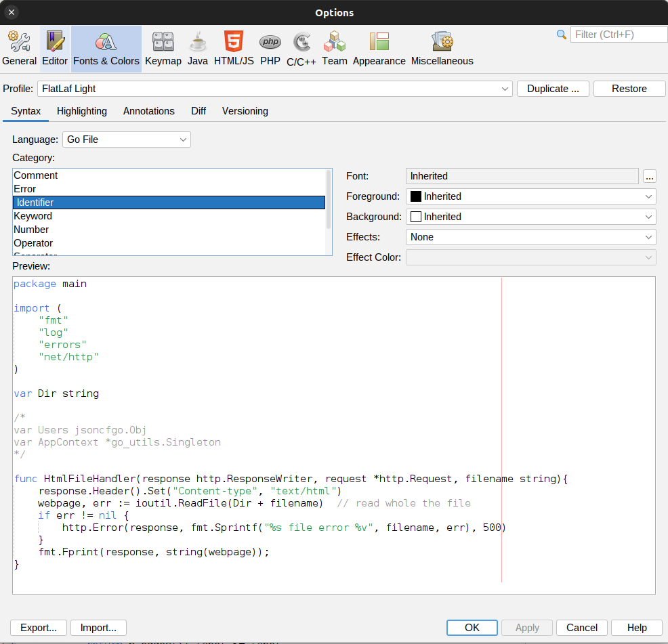
Task: Open the Java options category
Action: coord(198,49)
